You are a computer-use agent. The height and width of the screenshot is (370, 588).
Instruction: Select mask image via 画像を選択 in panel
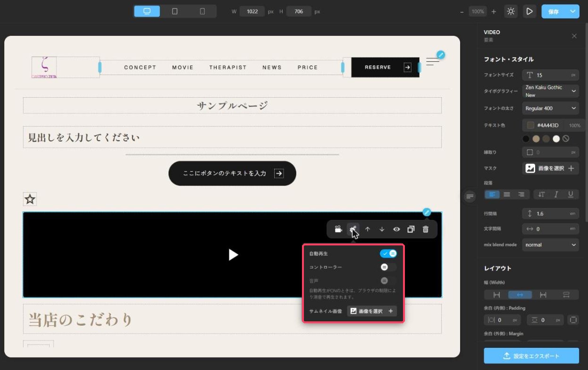tap(550, 168)
